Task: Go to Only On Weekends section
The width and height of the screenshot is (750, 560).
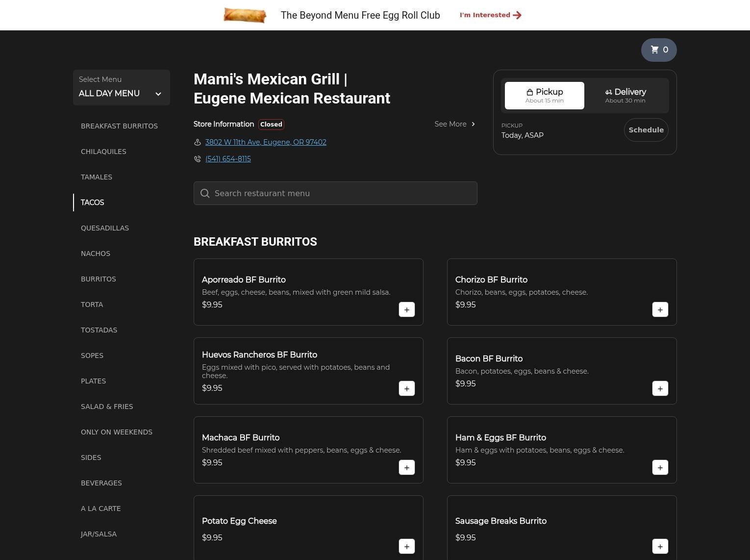Action: (117, 432)
